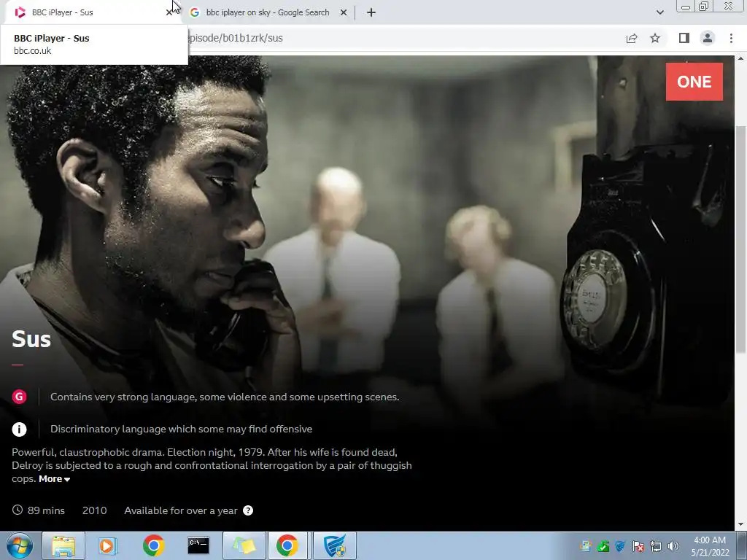Viewport: 747px width, 560px height.
Task: Open Chrome's three-dot menu
Action: coord(731,38)
